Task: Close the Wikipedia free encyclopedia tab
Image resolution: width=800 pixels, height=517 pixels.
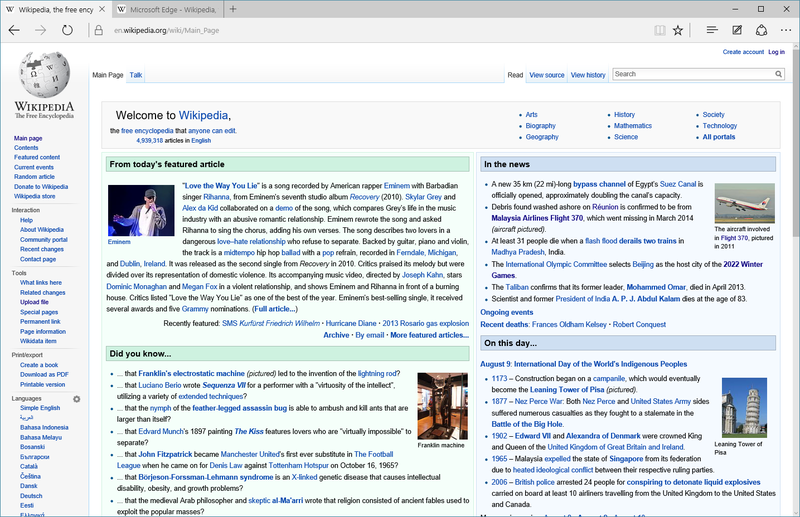Action: click(102, 9)
